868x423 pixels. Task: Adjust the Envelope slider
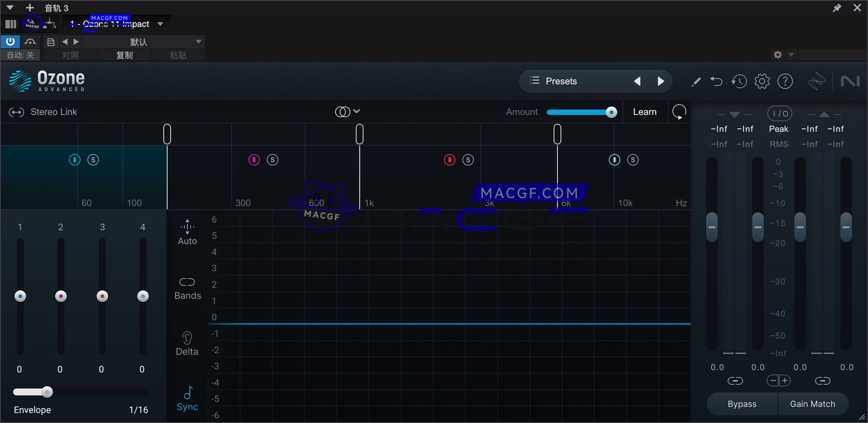(x=47, y=392)
